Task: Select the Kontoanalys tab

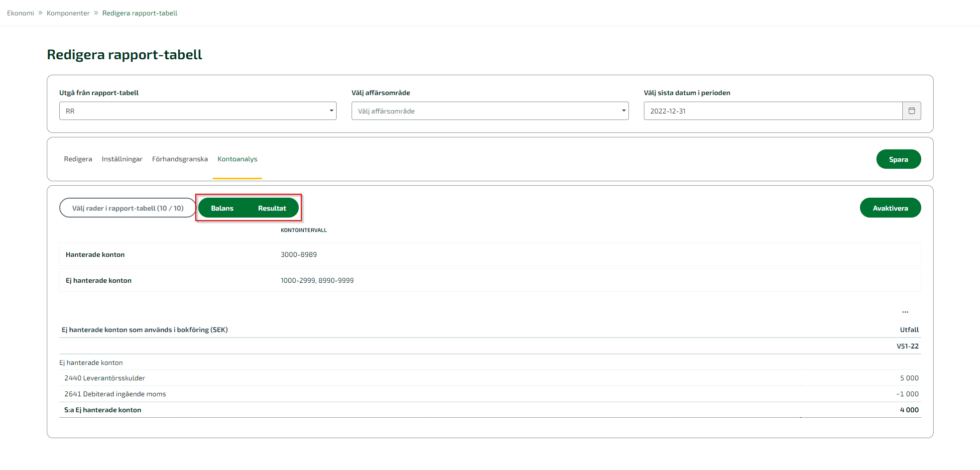Action: click(238, 159)
